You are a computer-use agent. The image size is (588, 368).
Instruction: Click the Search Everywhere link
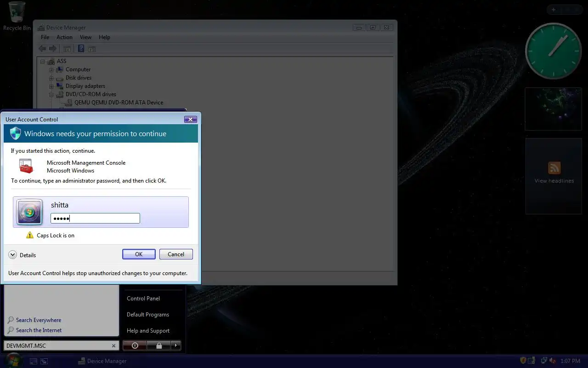point(39,320)
